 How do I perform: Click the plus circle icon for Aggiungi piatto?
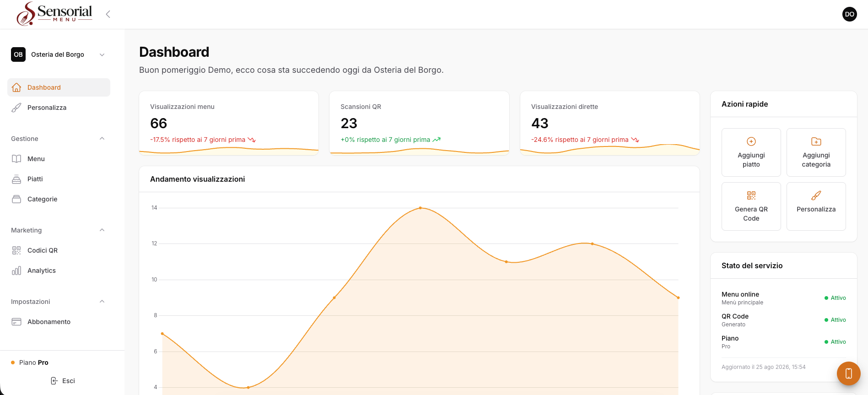tap(751, 141)
